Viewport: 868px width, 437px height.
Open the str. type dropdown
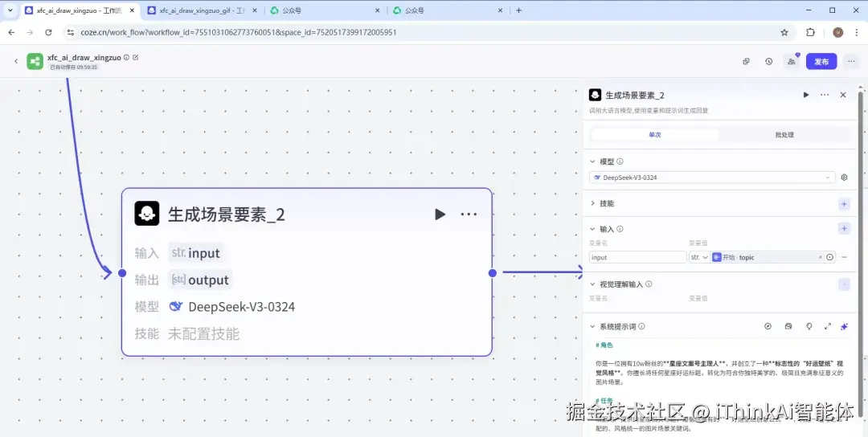pyautogui.click(x=700, y=257)
